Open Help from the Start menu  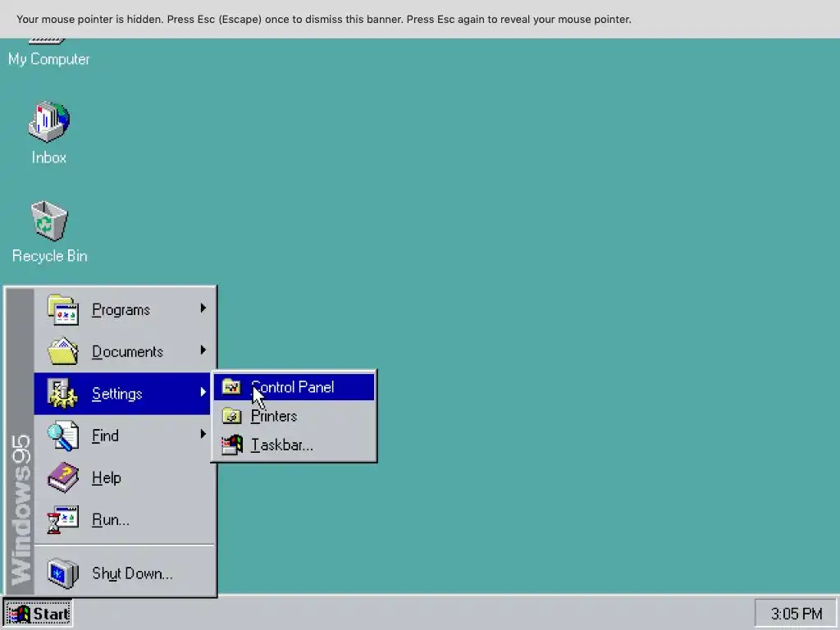coord(124,477)
